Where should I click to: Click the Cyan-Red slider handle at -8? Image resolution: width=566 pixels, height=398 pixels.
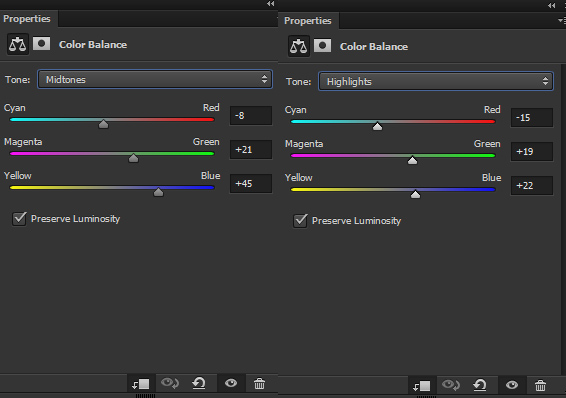104,124
